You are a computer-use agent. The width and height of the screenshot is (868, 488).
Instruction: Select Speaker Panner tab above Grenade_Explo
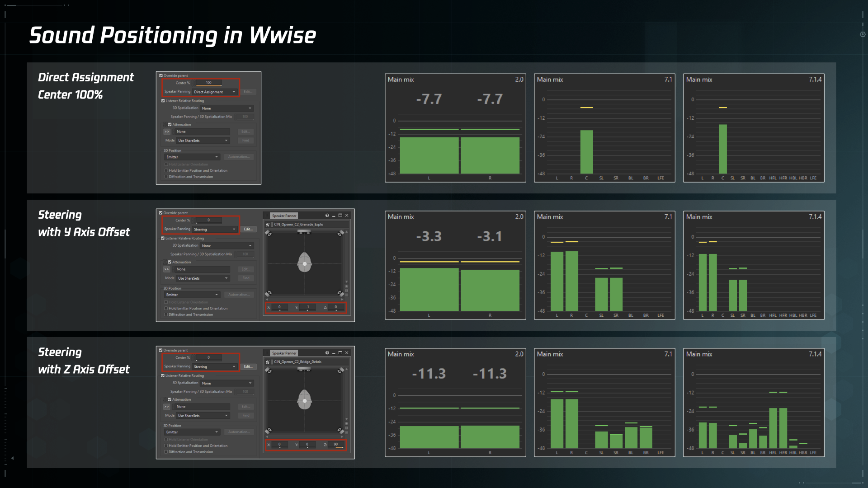(284, 216)
